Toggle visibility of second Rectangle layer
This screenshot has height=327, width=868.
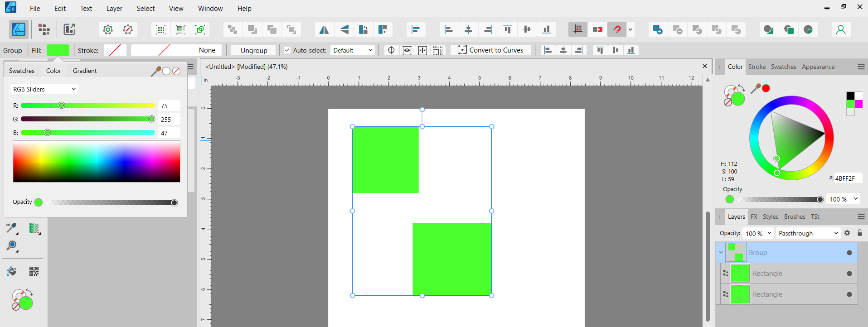click(849, 294)
